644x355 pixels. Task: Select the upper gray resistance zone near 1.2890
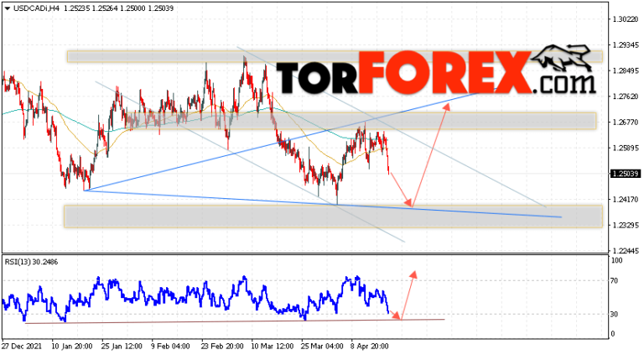335,56
